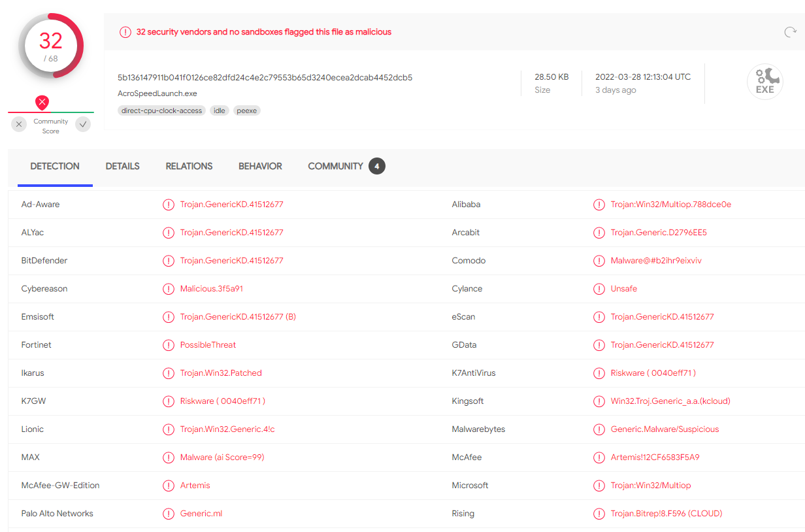Go to the BEHAVIOR tab
The width and height of the screenshot is (805, 532).
click(260, 166)
